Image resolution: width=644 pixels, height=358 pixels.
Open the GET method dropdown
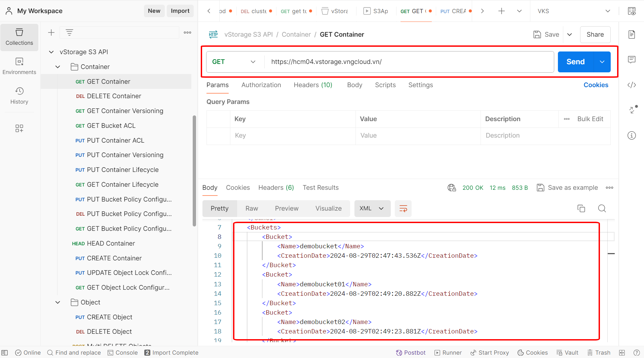point(234,62)
